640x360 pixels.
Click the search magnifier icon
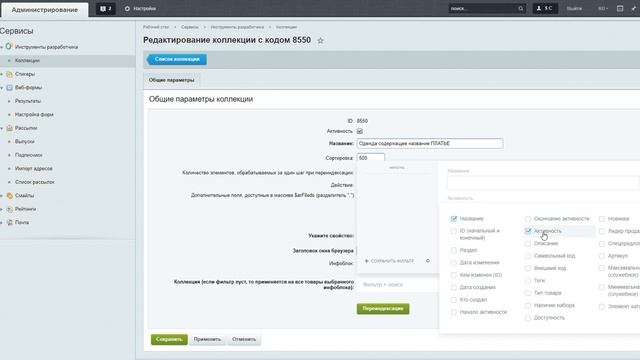(x=520, y=9)
